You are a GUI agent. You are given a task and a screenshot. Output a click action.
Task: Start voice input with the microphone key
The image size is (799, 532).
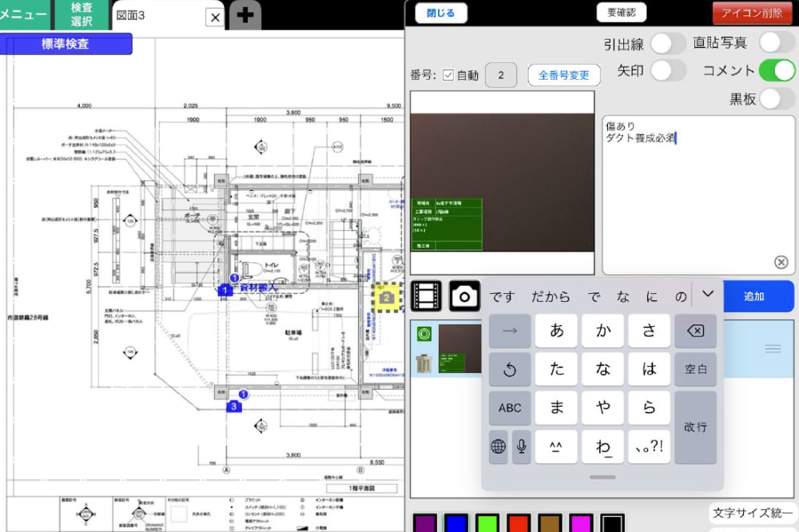click(x=519, y=447)
